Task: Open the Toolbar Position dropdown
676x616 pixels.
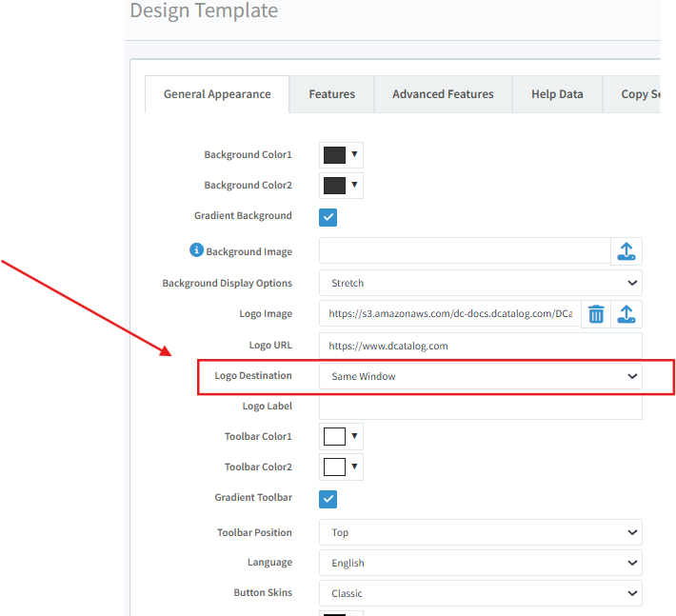Action: coord(480,532)
